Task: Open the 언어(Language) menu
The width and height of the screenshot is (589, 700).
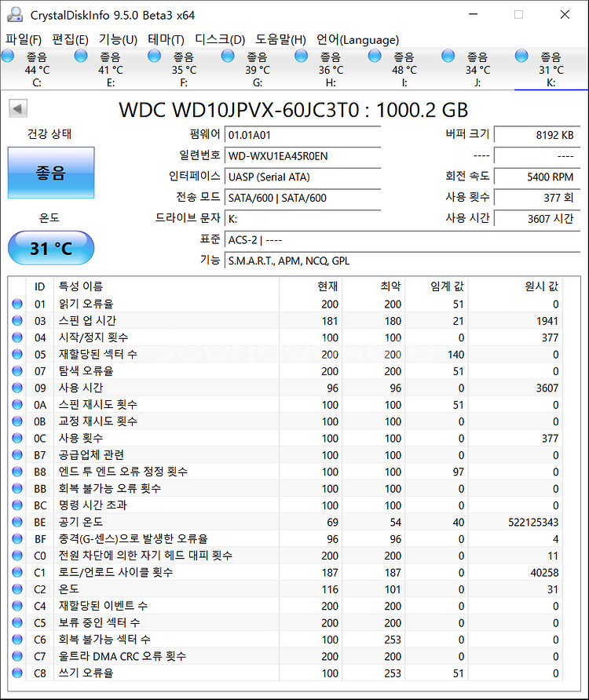Action: 357,40
